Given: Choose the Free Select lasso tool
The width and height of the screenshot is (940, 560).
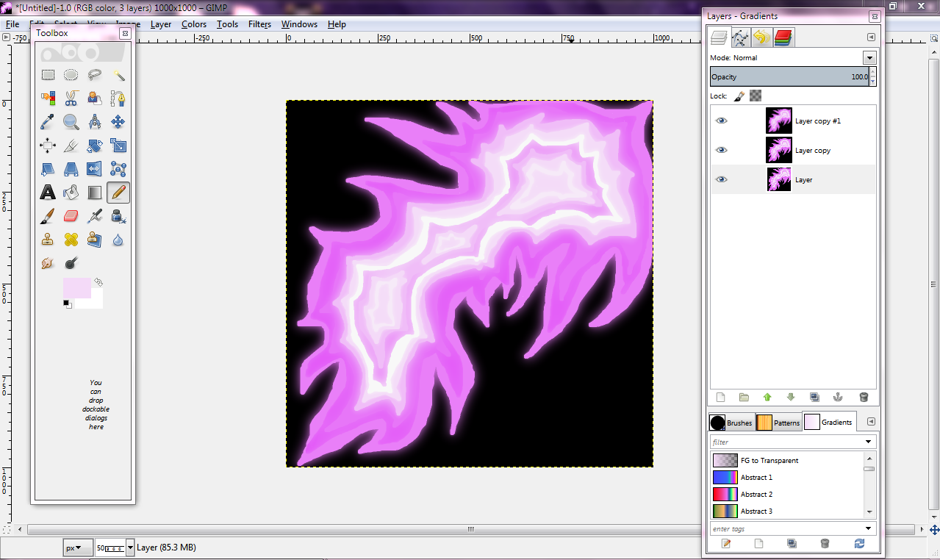Looking at the screenshot, I should point(95,74).
